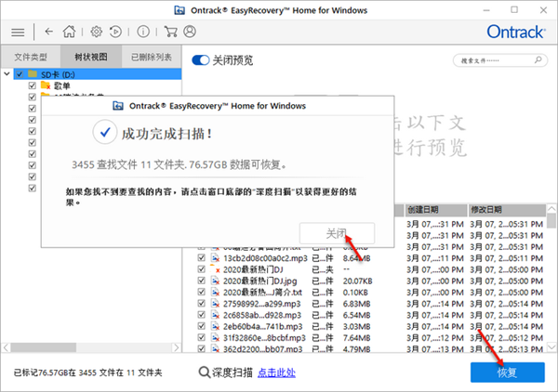This screenshot has height=392, width=558.
Task: Open settings gear icon
Action: click(x=96, y=32)
